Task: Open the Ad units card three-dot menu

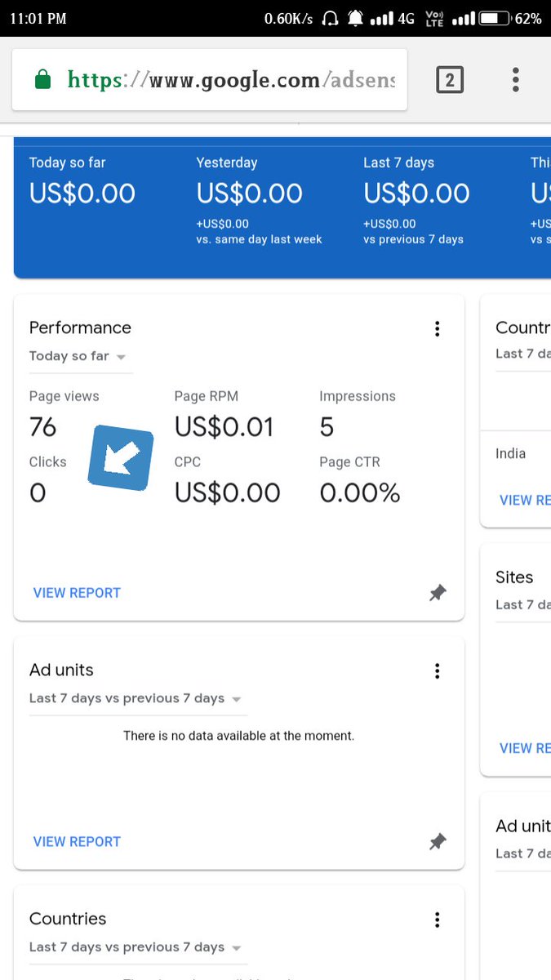Action: [x=438, y=671]
